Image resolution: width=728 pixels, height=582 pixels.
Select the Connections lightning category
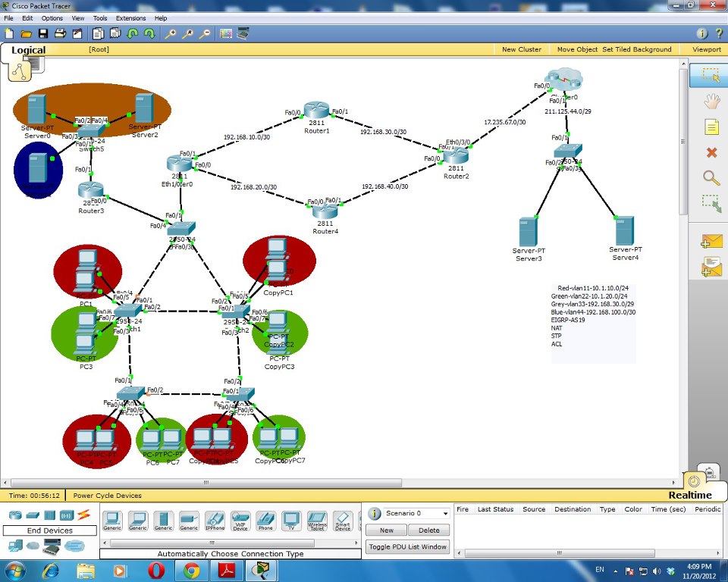click(x=83, y=515)
